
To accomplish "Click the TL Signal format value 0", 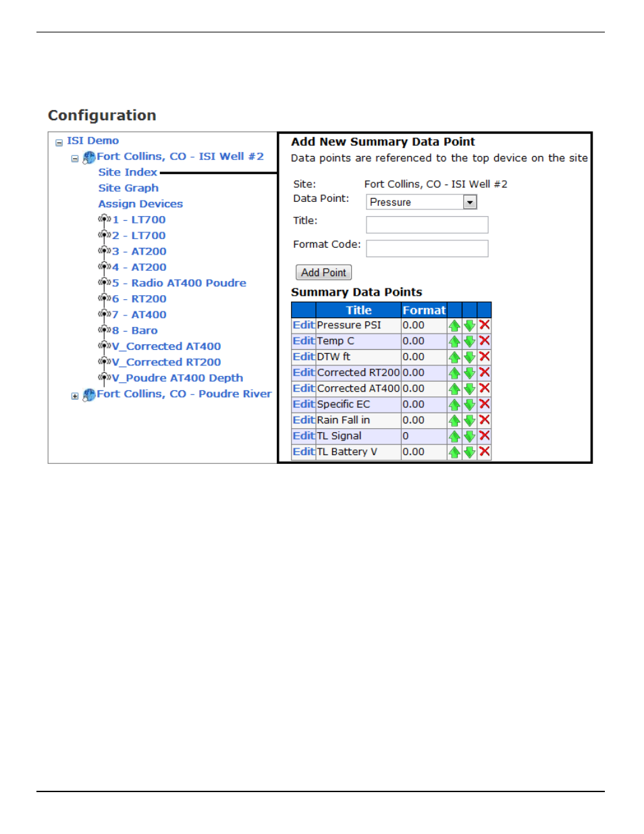I will pos(406,436).
